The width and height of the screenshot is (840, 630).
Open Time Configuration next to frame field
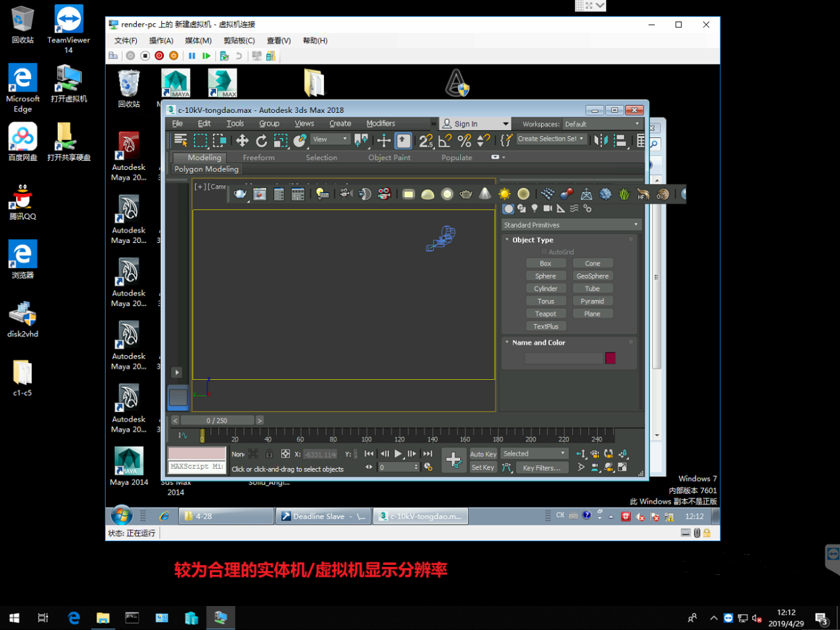[428, 467]
